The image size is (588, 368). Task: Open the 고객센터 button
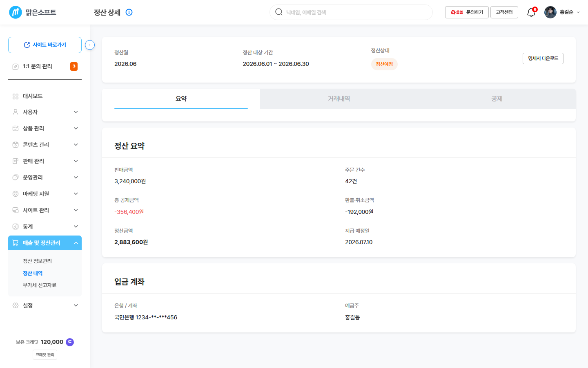click(x=504, y=12)
